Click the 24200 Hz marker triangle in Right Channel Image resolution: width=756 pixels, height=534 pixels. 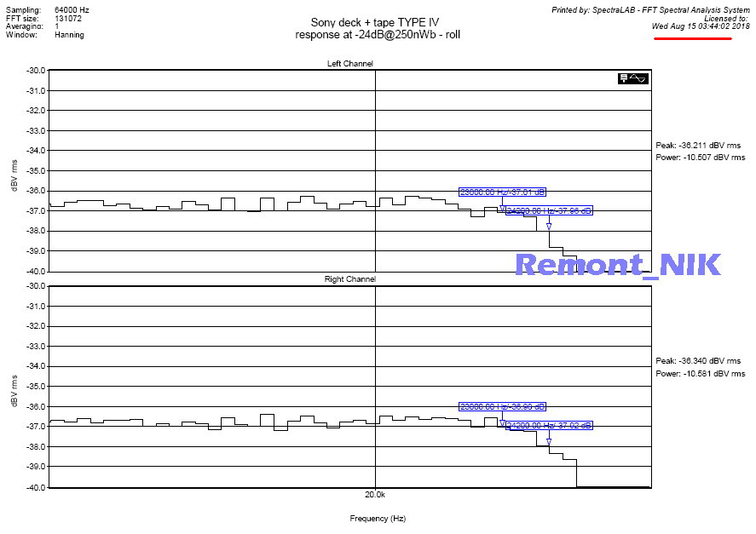pyautogui.click(x=549, y=442)
